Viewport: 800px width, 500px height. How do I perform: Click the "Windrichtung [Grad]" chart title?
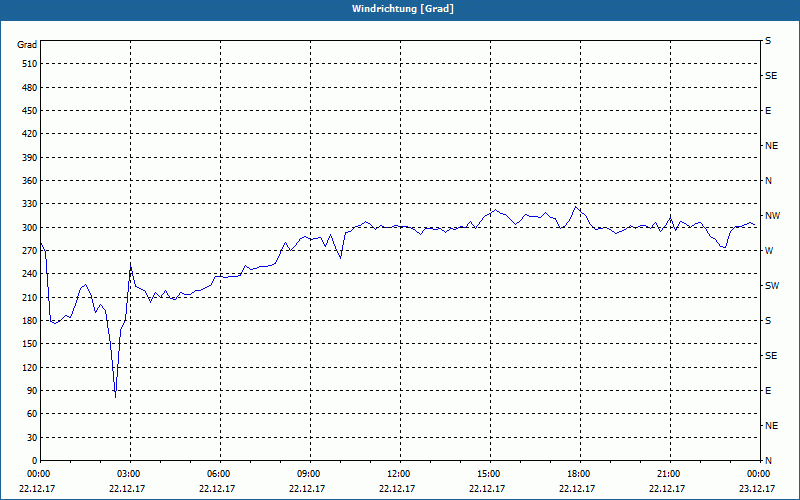point(403,9)
